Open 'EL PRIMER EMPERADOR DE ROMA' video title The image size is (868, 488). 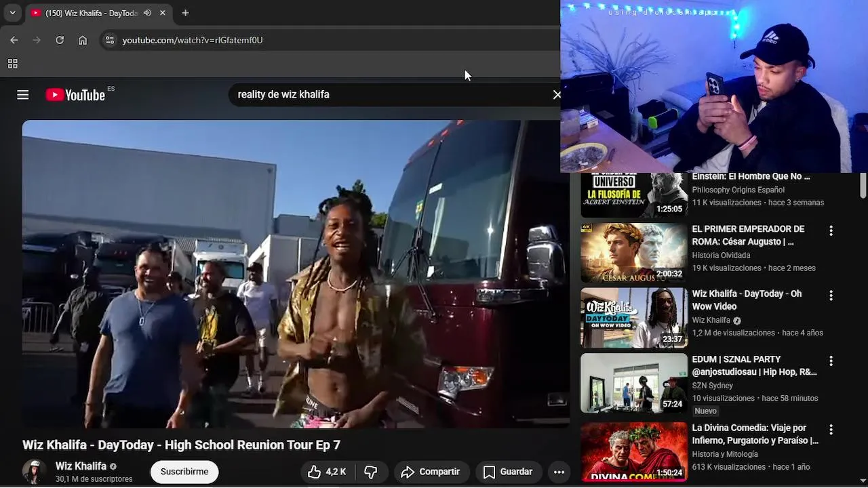748,235
